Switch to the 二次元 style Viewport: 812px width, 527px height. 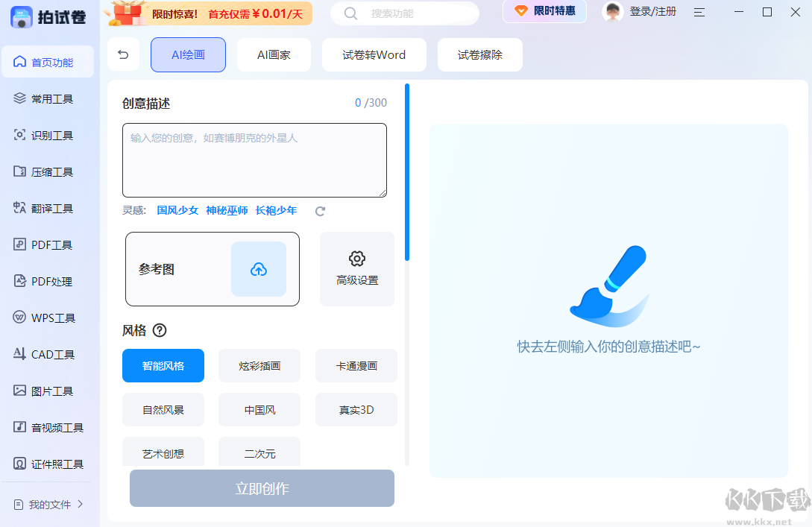[259, 452]
